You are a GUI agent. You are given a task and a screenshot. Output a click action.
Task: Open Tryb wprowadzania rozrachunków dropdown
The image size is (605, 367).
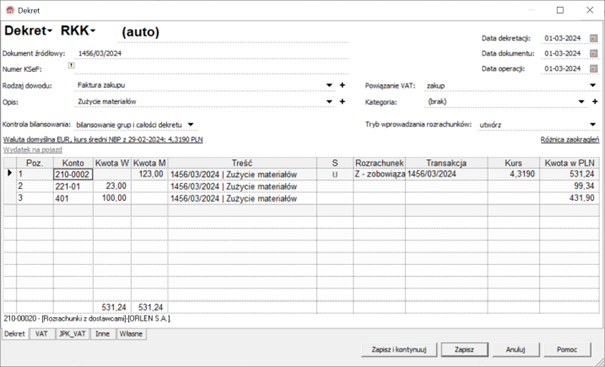pos(593,125)
